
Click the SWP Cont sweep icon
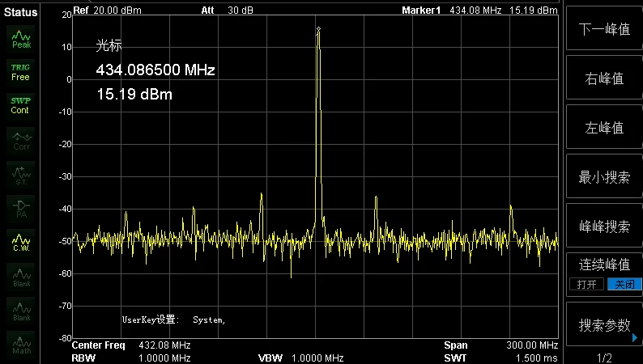tap(20, 106)
